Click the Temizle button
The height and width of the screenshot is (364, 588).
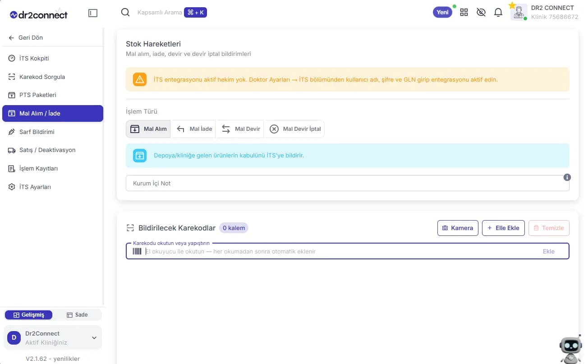(x=549, y=228)
